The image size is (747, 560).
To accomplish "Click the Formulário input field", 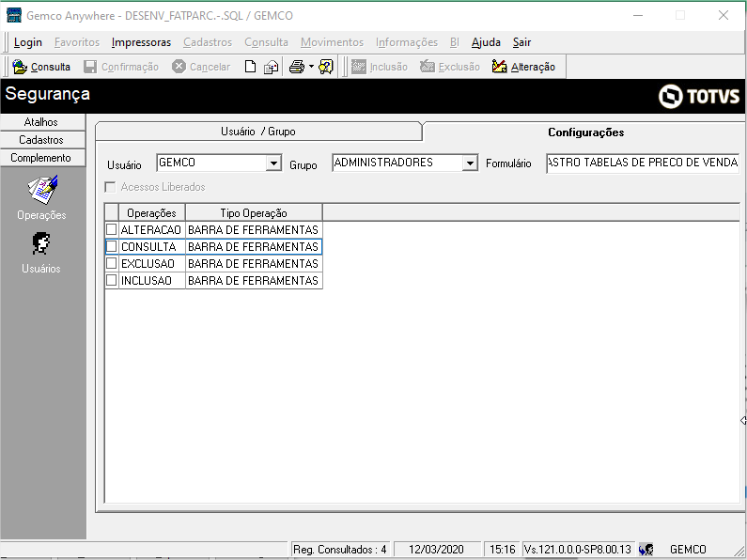I will point(643,163).
